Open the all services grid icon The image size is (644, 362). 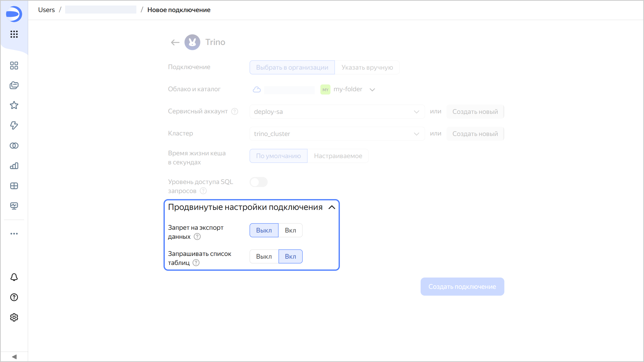click(14, 34)
